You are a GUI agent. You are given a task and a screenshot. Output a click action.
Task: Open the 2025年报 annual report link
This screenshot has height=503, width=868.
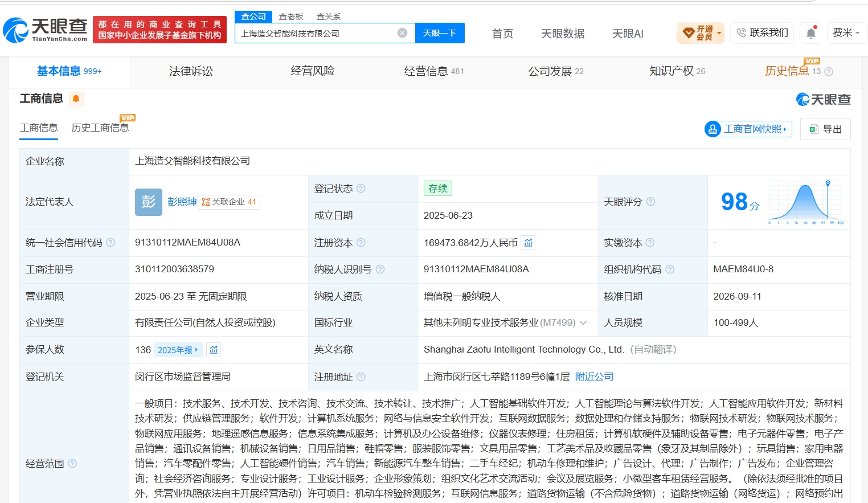pyautogui.click(x=178, y=350)
